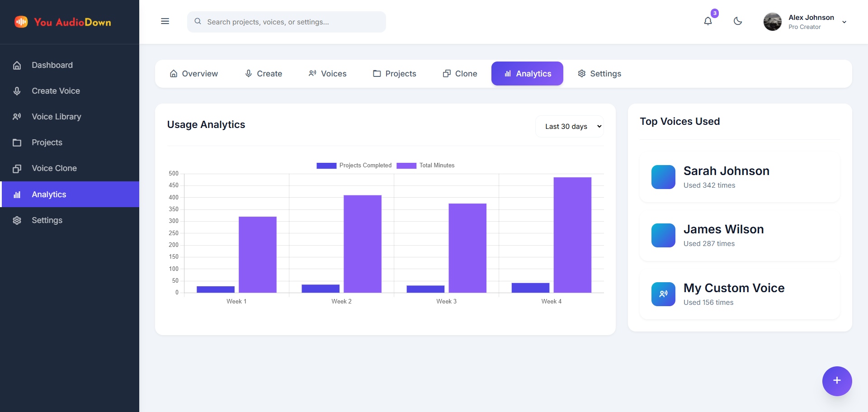Click the Clone tab copy icon

tap(447, 73)
